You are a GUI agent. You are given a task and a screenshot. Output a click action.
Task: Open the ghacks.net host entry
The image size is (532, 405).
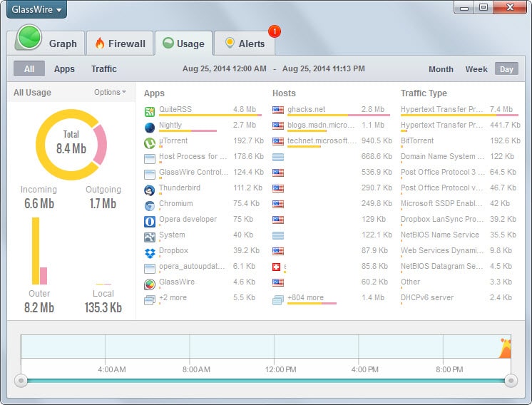(306, 109)
